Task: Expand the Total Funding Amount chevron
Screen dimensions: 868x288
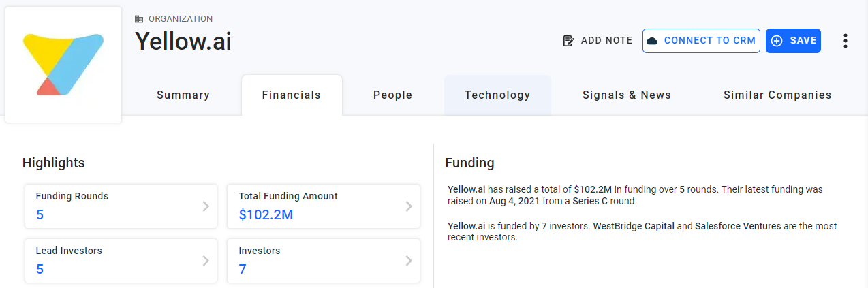Action: [409, 206]
